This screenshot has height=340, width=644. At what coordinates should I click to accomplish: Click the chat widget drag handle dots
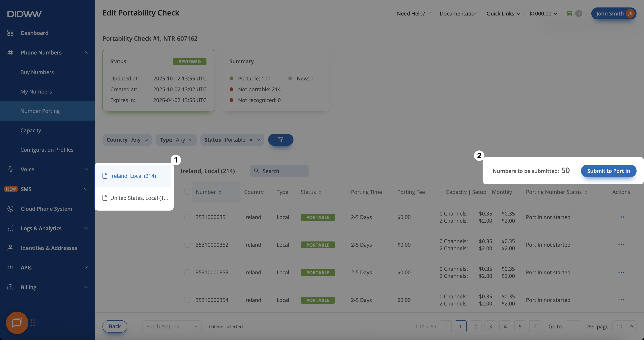pos(33,323)
